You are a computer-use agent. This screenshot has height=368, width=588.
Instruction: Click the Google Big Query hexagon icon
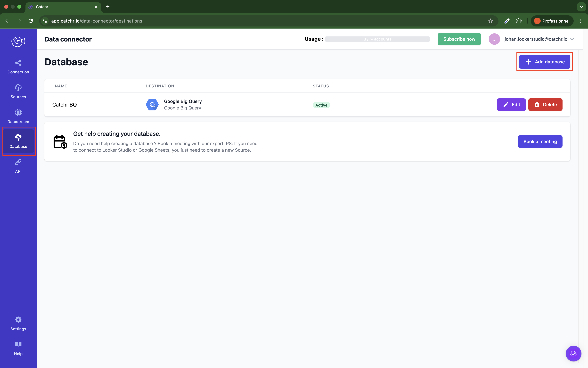[152, 105]
